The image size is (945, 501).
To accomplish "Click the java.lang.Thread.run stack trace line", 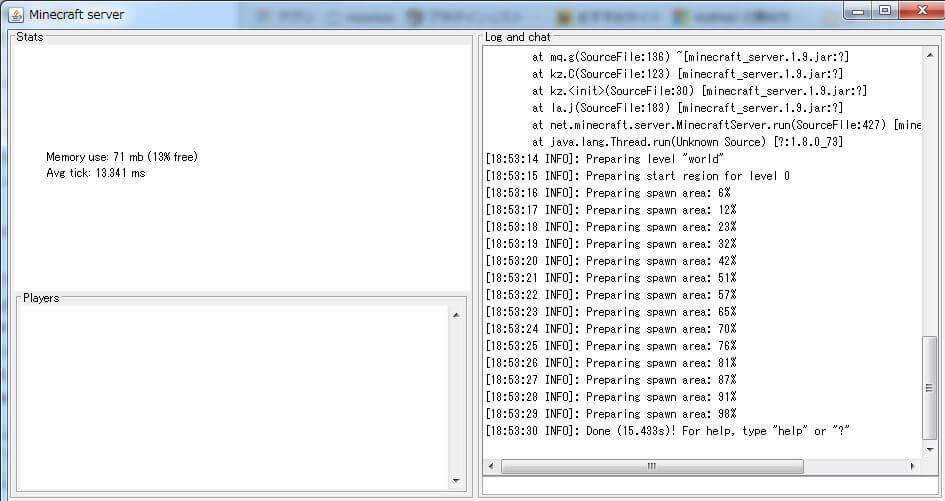I will [687, 142].
